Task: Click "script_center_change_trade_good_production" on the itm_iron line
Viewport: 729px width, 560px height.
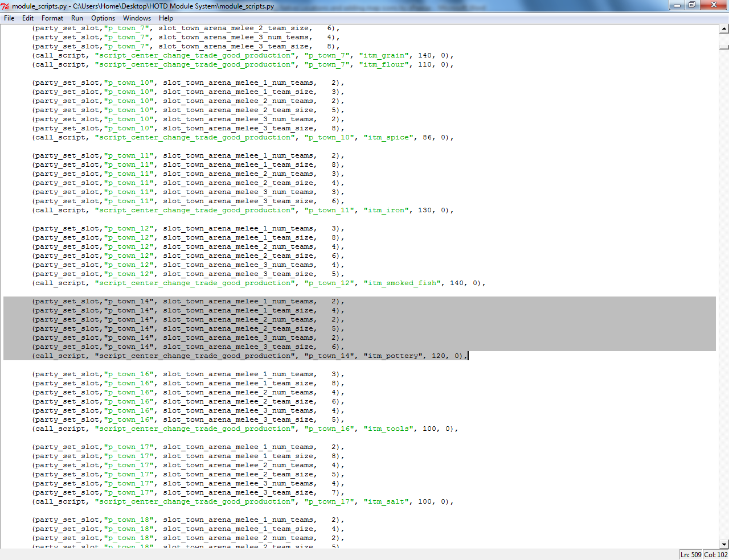Action: pos(195,211)
